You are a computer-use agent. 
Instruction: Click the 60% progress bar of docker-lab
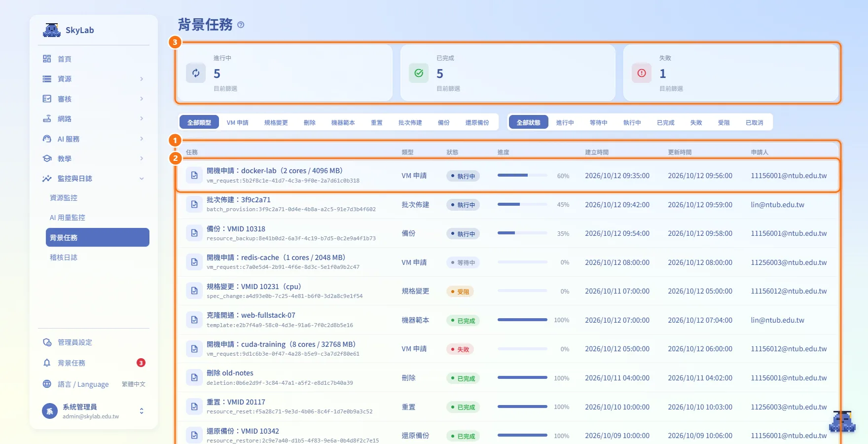coord(522,175)
